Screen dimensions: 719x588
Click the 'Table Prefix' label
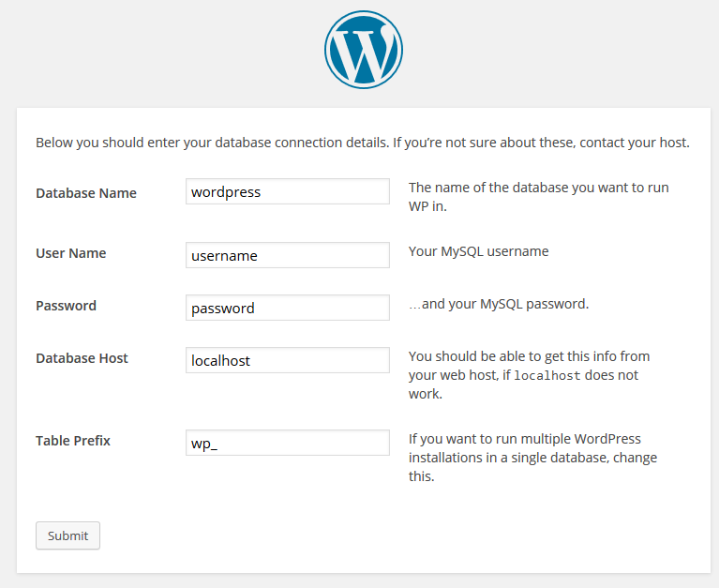pos(73,441)
